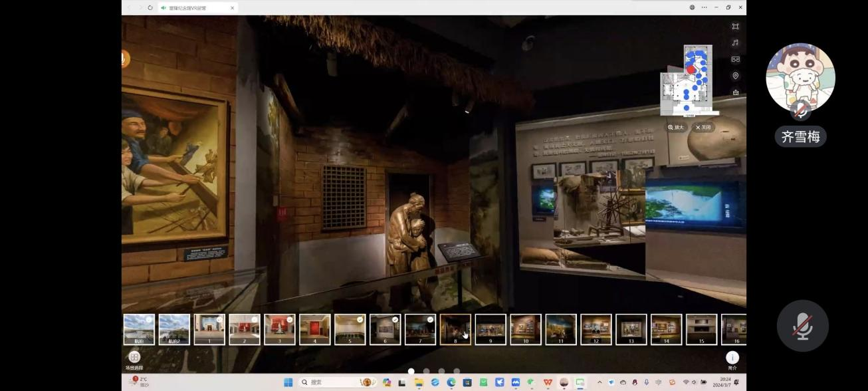This screenshot has width=868, height=391.
Task: Close the floor map with 关闭
Action: click(703, 127)
